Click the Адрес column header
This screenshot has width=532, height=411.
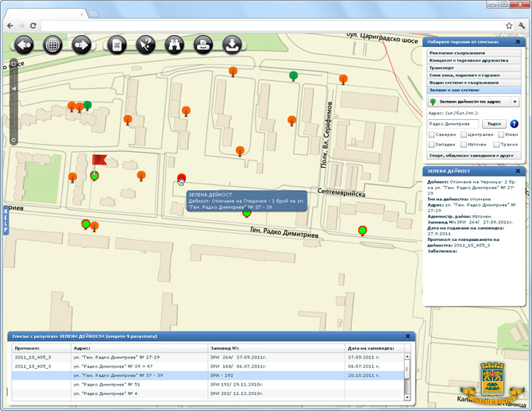click(140, 348)
